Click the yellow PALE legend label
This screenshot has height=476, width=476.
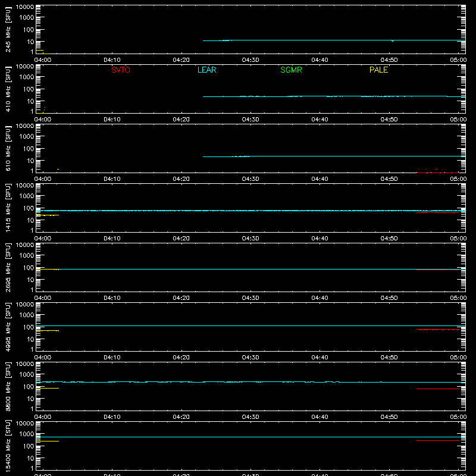(378, 70)
